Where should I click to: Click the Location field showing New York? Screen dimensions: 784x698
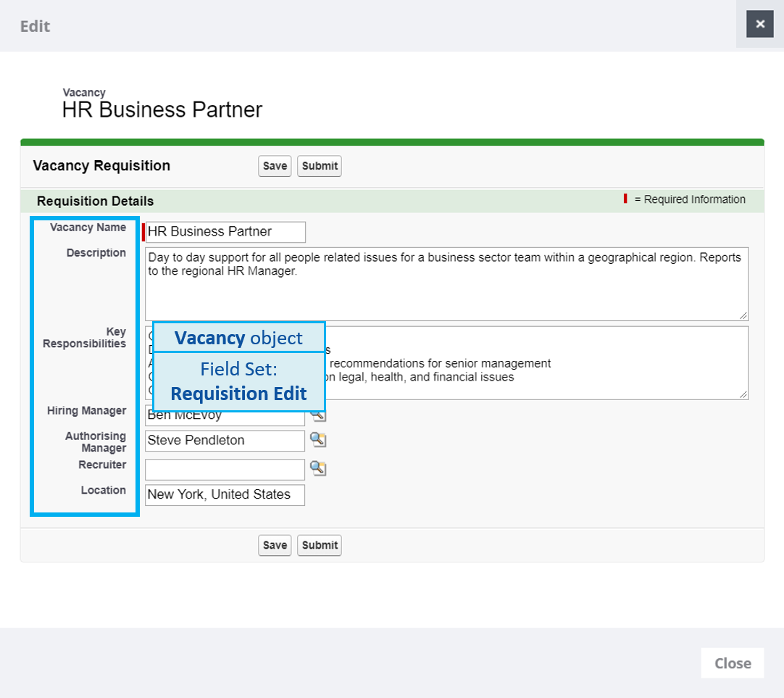(x=225, y=495)
